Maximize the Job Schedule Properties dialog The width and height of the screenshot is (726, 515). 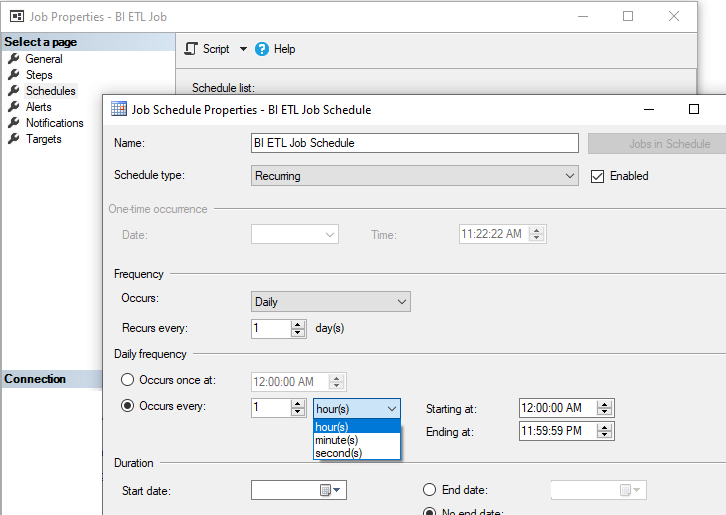tap(694, 109)
